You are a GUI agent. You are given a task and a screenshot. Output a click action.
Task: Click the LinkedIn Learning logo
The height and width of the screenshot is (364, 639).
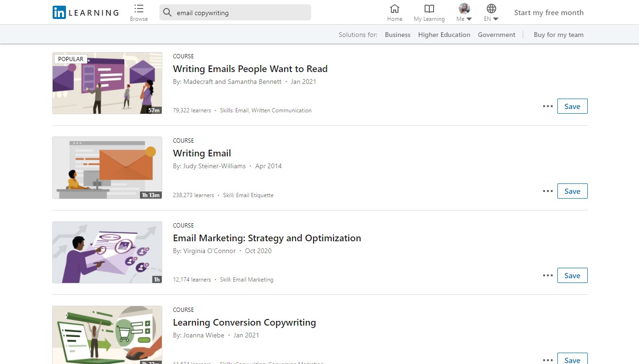85,12
